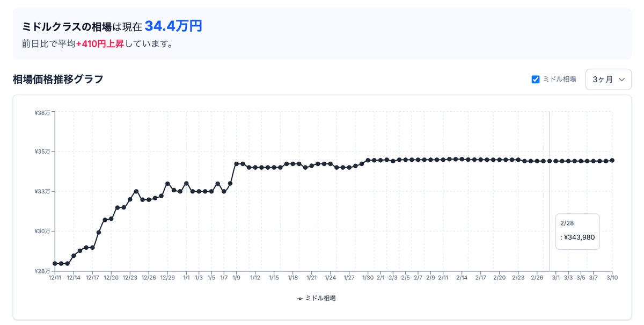This screenshot has height=325, width=644.
Task: Click the data point at 1/9 jump
Action: pyautogui.click(x=236, y=163)
